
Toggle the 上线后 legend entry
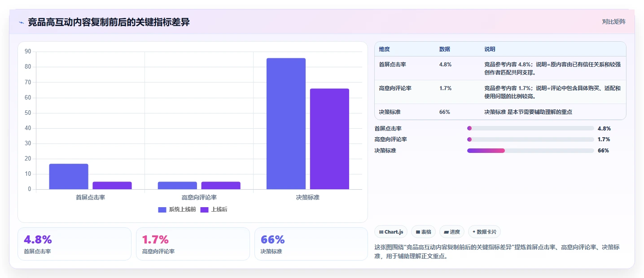coord(214,210)
